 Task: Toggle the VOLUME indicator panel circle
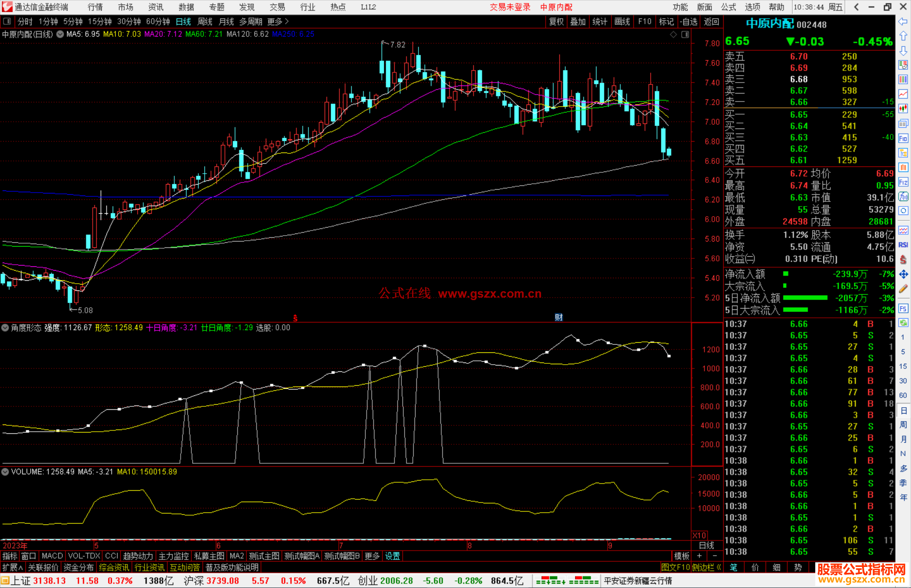pos(5,472)
